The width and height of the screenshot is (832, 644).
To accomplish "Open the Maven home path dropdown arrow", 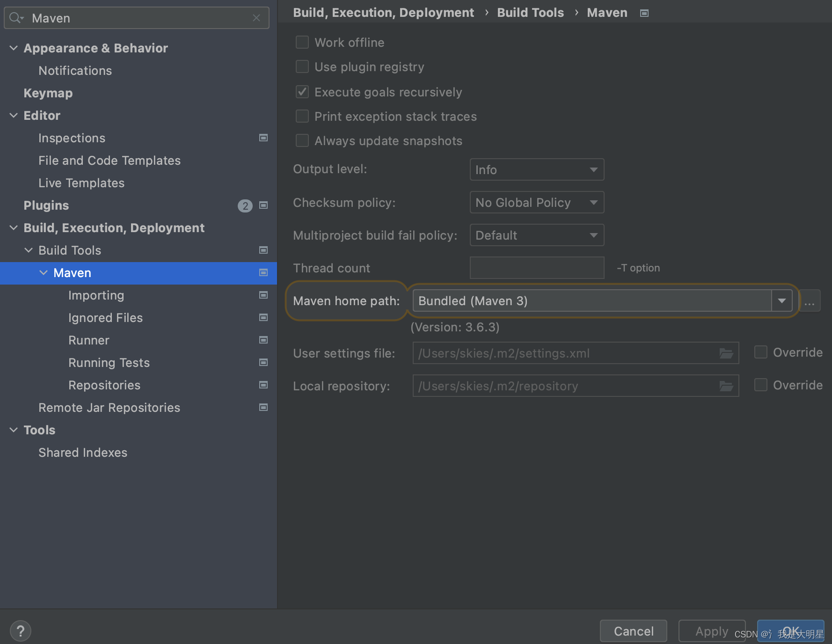I will click(781, 300).
